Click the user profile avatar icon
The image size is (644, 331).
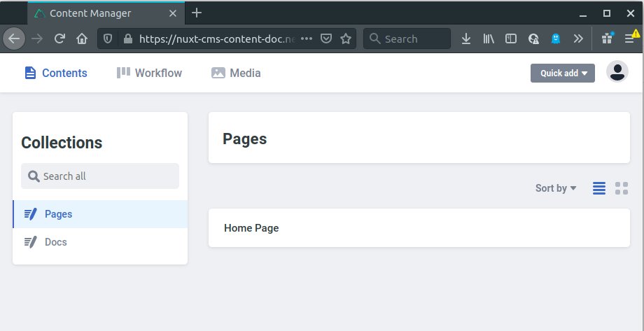pyautogui.click(x=617, y=72)
